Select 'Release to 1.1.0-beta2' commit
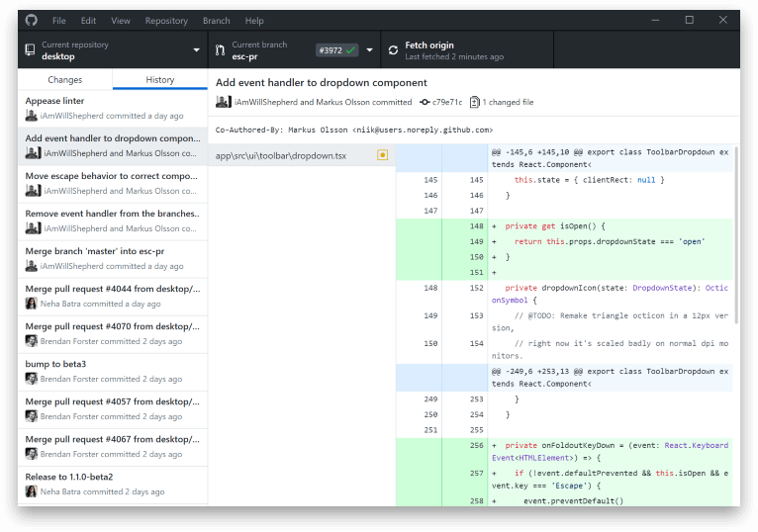The height and width of the screenshot is (532, 758). coord(113,486)
